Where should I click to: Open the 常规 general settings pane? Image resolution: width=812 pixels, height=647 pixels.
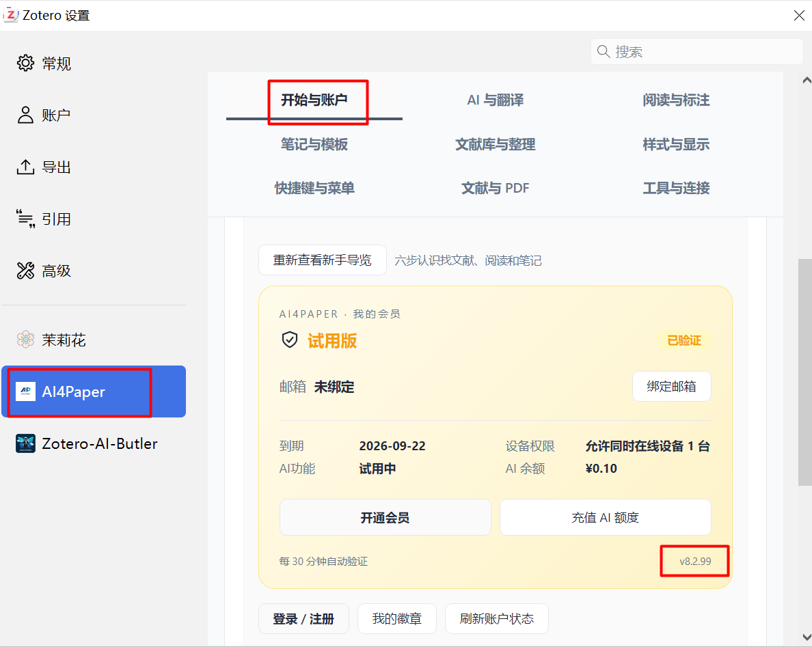tap(93, 64)
